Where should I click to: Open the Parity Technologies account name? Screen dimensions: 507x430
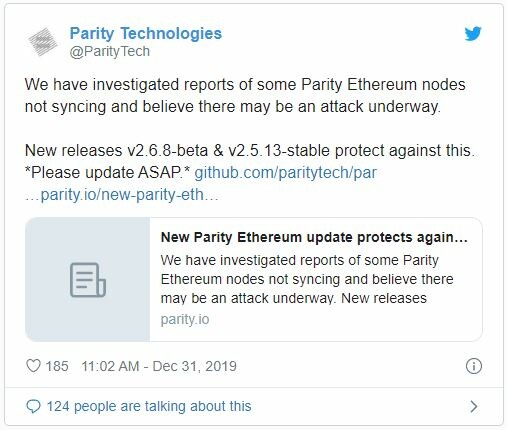146,33
